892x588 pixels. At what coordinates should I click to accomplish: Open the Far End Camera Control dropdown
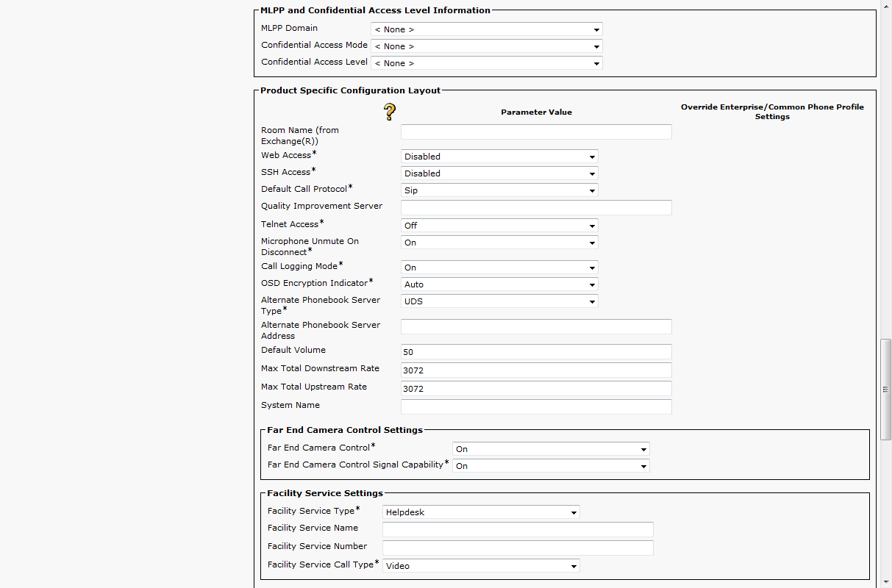[551, 449]
